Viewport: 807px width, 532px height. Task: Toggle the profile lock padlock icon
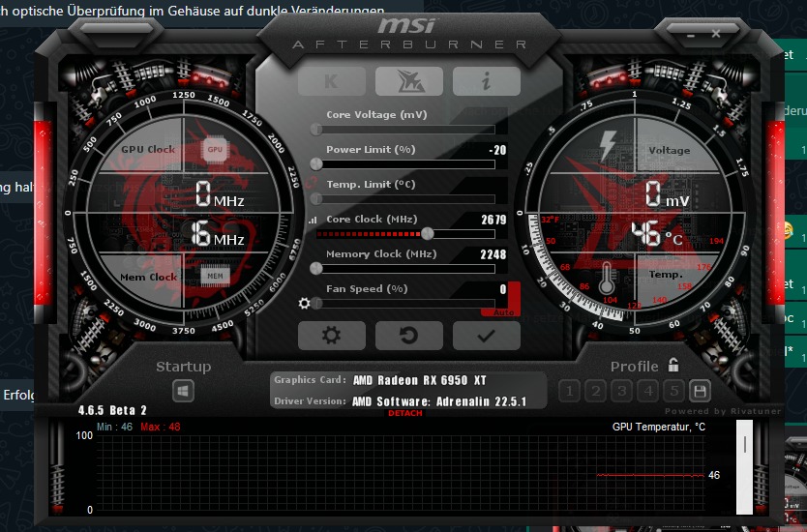pyautogui.click(x=673, y=365)
